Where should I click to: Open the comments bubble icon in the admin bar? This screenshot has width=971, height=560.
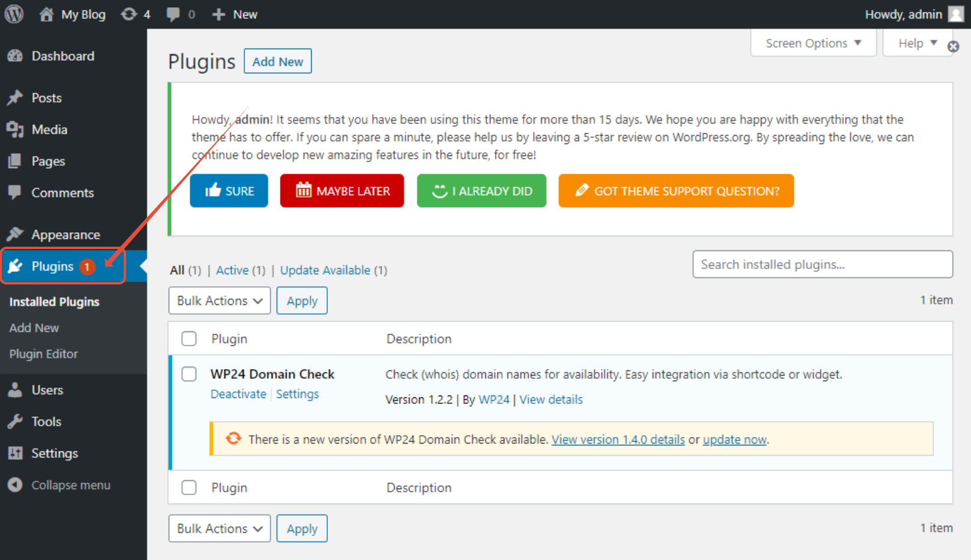coord(174,14)
